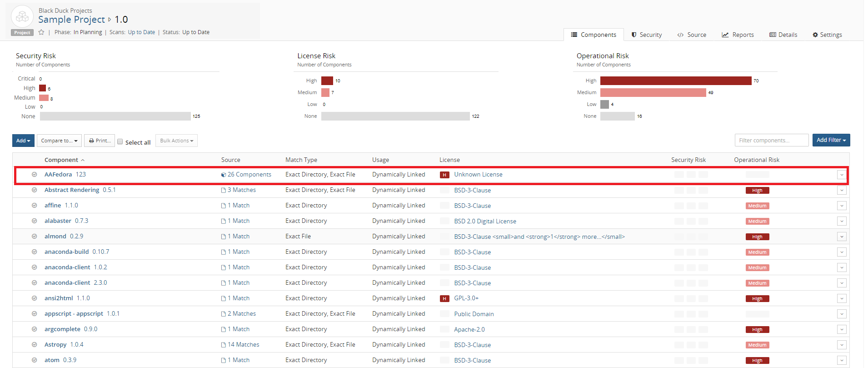
Task: Click the review status icon next to atom
Action: pyautogui.click(x=34, y=360)
